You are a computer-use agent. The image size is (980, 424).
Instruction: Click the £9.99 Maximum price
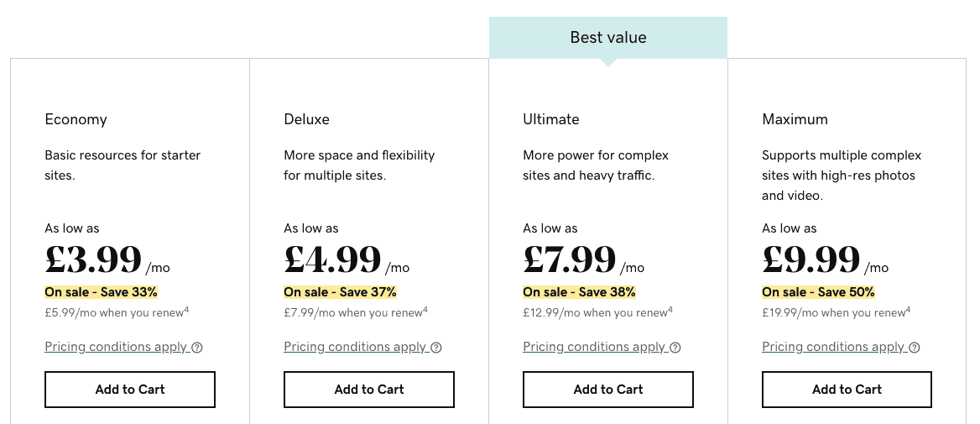pyautogui.click(x=811, y=259)
